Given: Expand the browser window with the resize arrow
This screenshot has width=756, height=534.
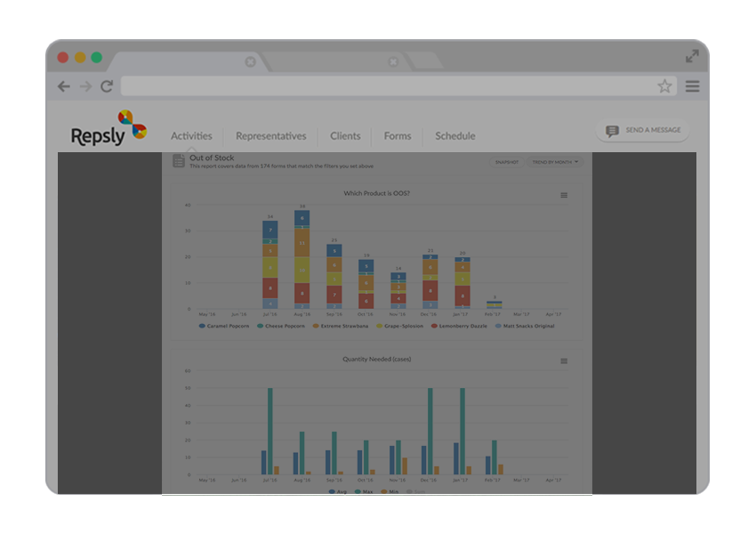Looking at the screenshot, I should 693,55.
